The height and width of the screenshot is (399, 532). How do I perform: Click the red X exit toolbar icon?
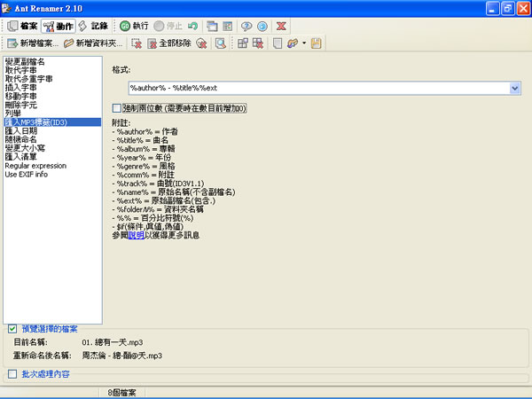click(x=281, y=26)
